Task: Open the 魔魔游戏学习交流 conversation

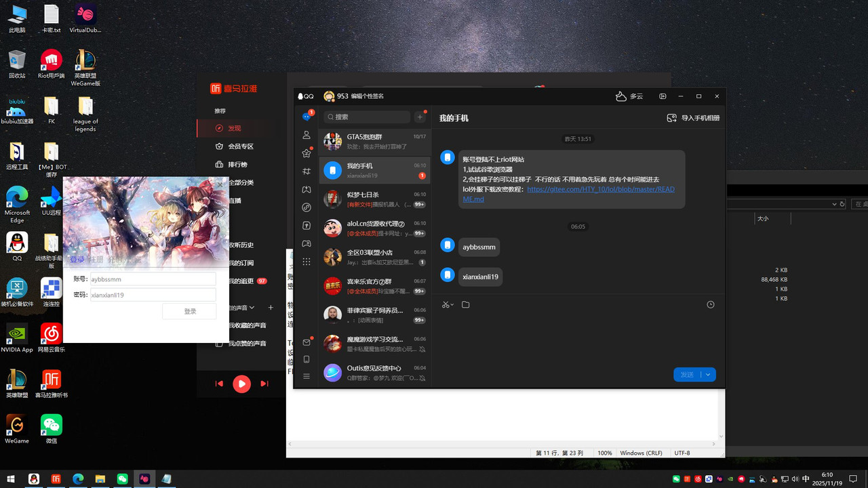Action: 375,344
